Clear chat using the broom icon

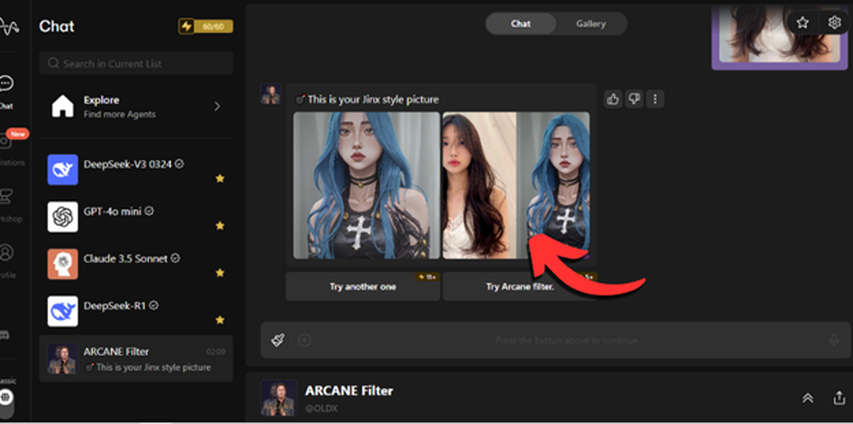(x=277, y=340)
